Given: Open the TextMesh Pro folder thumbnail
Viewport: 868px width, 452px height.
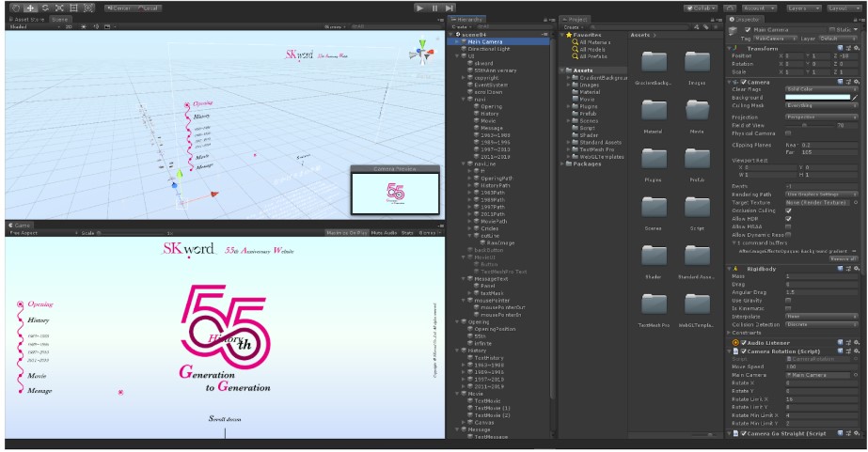Looking at the screenshot, I should tap(654, 304).
